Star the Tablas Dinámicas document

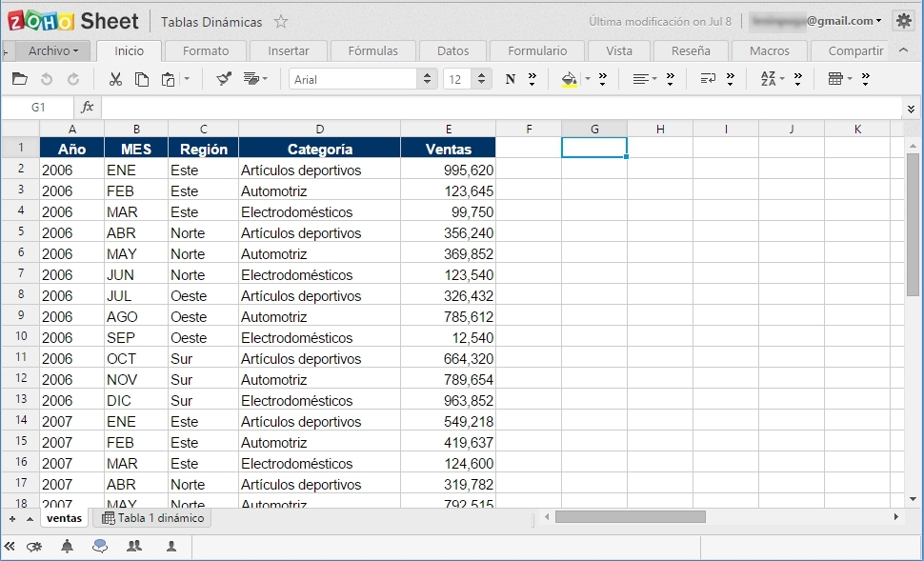coord(279,20)
